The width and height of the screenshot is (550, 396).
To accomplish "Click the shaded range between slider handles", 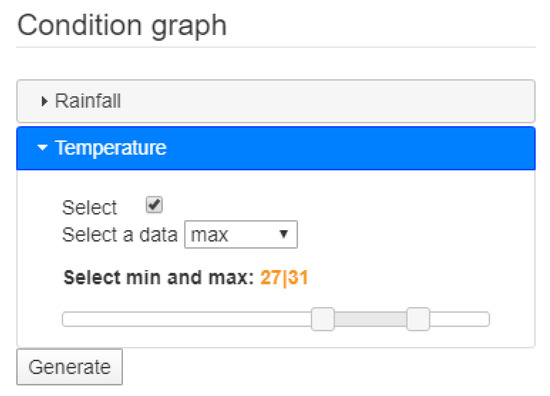I will pos(370,319).
